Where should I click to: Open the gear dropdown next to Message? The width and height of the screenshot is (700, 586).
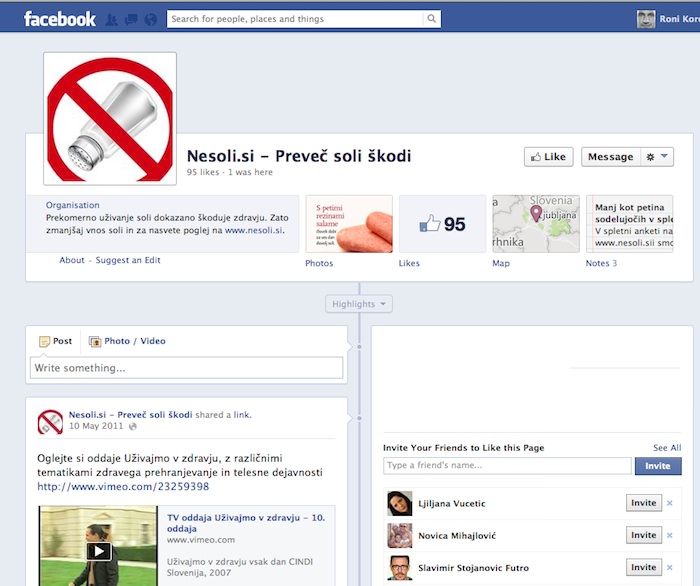click(x=657, y=157)
